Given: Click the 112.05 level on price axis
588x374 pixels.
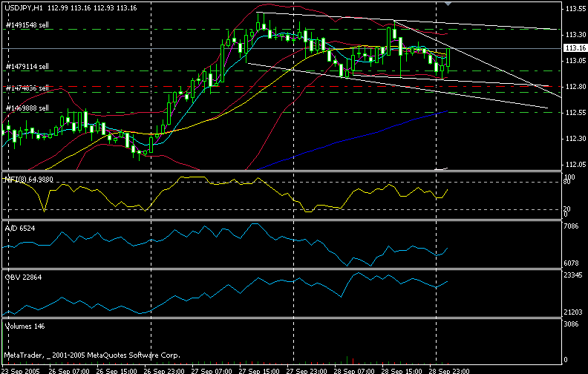Looking at the screenshot, I should point(574,165).
